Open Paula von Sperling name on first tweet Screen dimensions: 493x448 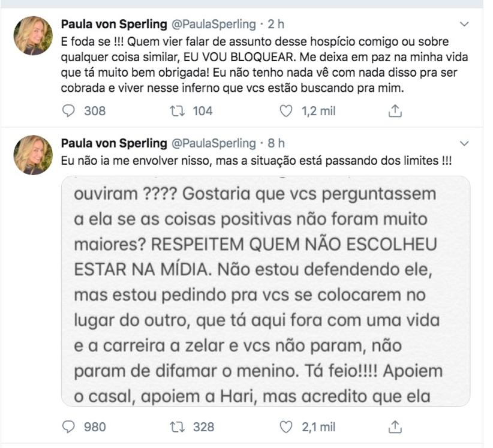(114, 25)
